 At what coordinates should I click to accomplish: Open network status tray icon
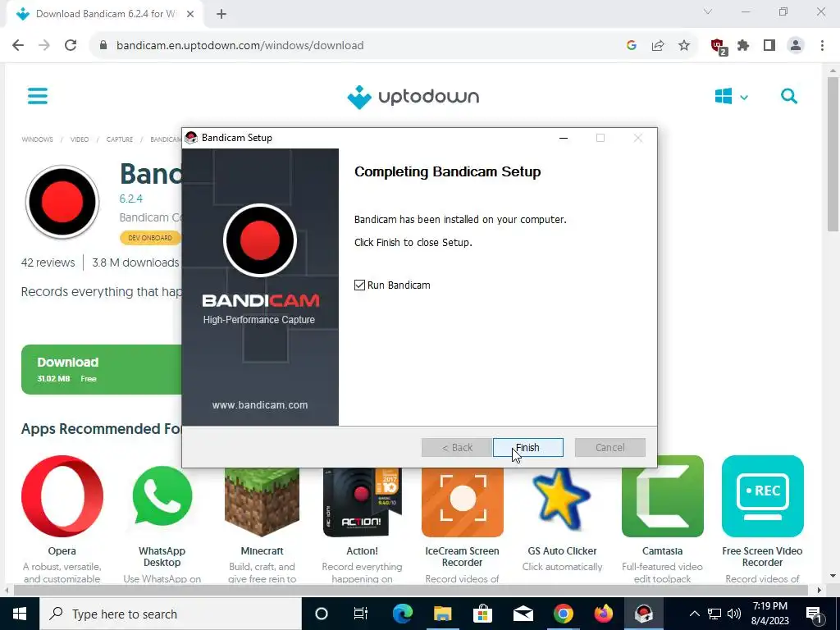click(714, 614)
